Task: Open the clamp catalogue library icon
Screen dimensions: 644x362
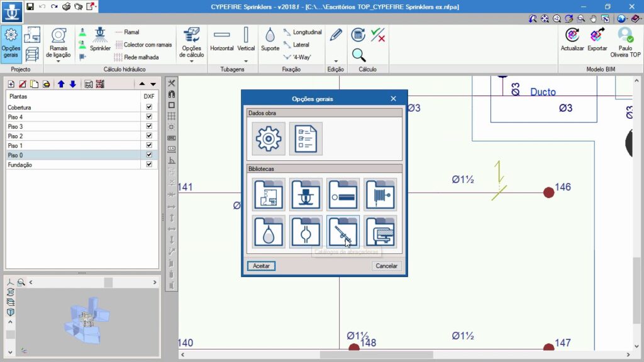Action: (343, 231)
